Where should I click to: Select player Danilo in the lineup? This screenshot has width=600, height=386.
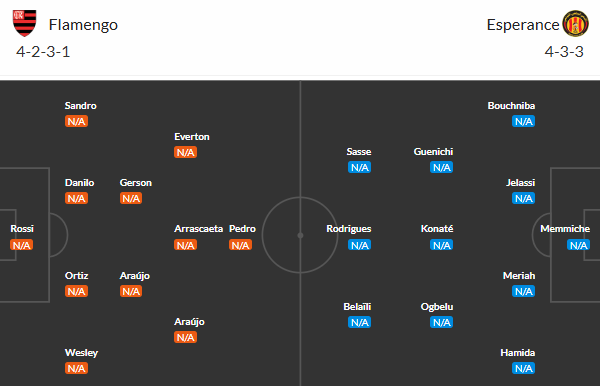point(79,183)
